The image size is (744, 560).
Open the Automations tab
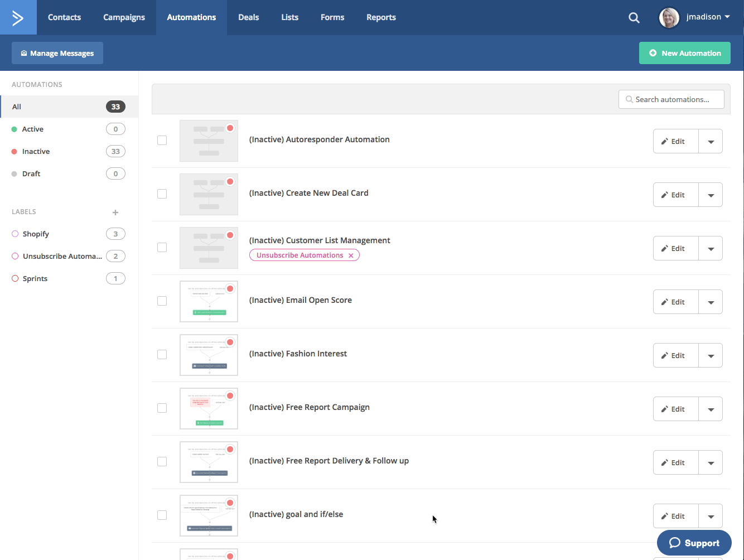point(191,17)
